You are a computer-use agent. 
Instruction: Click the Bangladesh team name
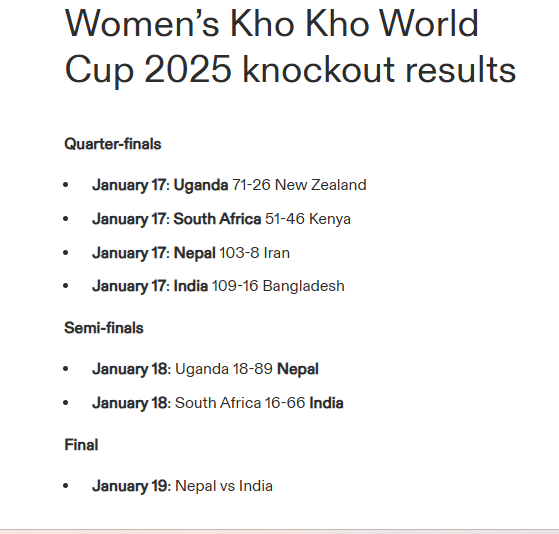click(304, 286)
